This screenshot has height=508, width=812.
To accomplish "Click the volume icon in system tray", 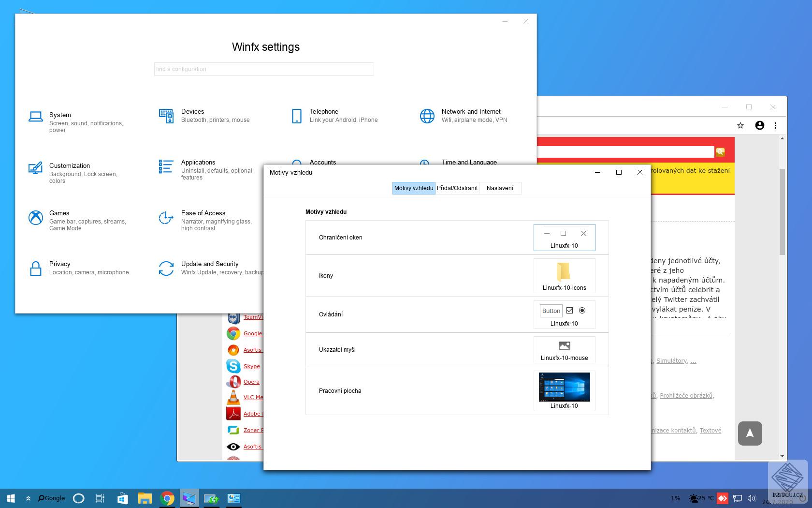I will pos(751,498).
